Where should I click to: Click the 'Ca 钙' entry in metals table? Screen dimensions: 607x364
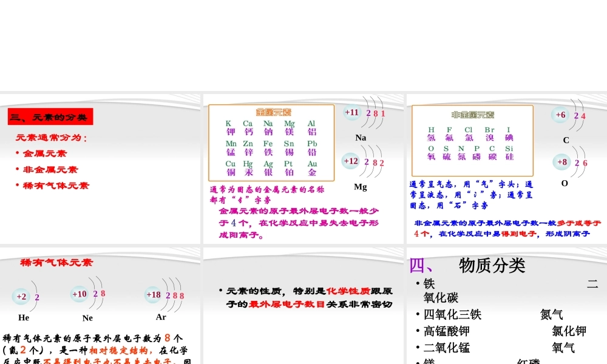[x=248, y=127]
